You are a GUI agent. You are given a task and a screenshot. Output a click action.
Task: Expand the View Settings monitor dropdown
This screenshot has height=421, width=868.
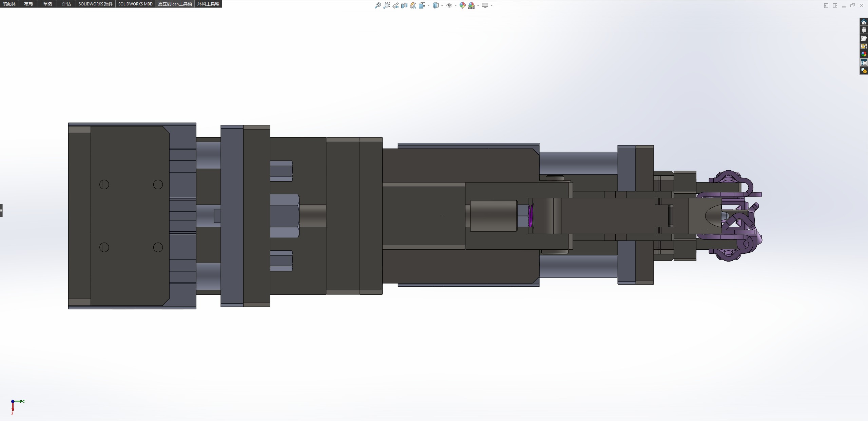[491, 5]
